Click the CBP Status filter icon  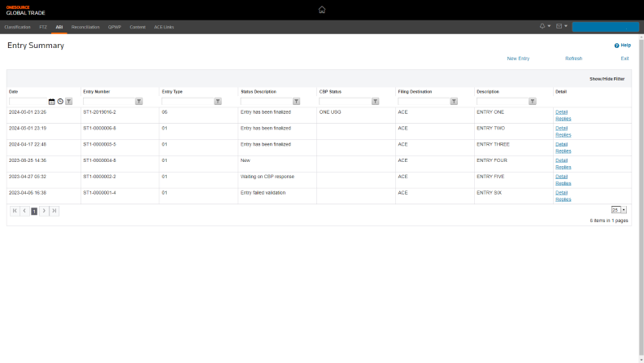pos(375,102)
